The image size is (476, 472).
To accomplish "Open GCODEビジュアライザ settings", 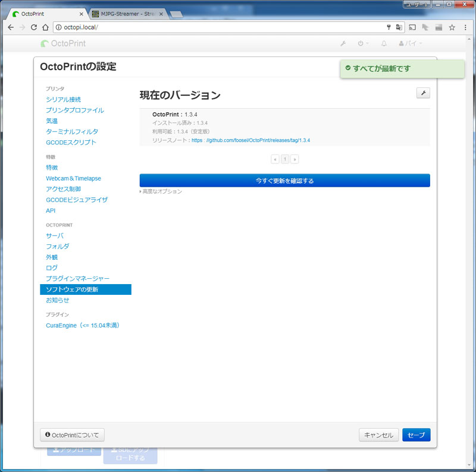I will click(x=77, y=200).
